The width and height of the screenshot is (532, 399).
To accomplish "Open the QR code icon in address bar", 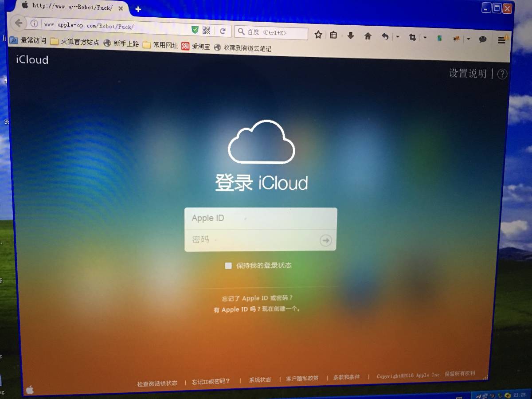I will click(x=206, y=30).
